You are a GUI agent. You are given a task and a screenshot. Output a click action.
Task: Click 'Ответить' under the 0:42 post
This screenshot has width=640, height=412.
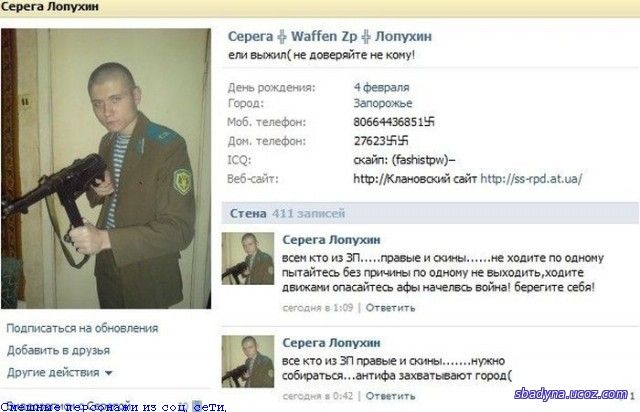tap(390, 396)
